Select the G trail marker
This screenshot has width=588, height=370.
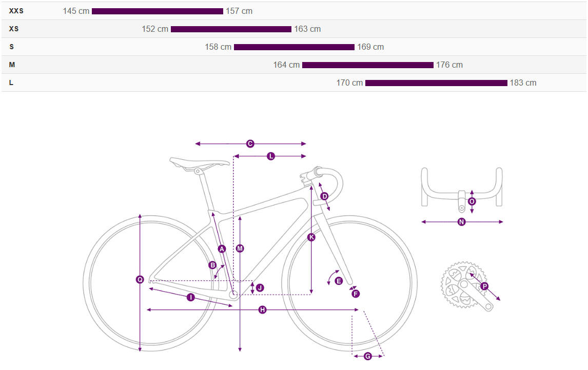367,356
